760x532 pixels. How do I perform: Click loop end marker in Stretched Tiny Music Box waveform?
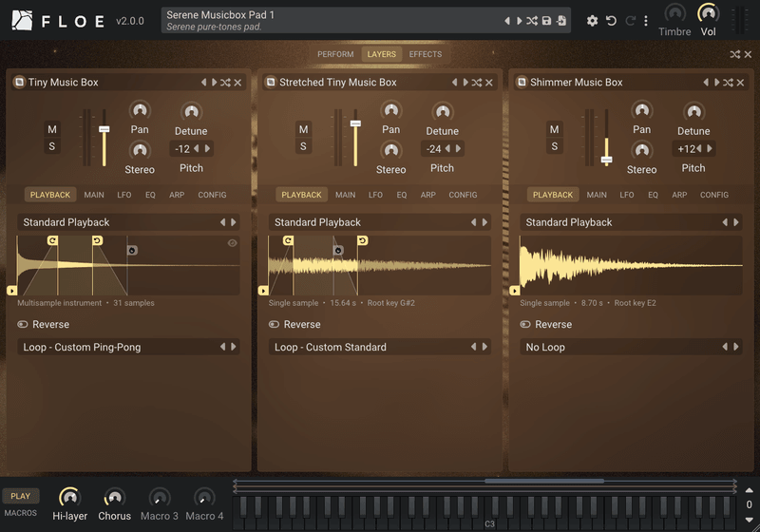[x=363, y=240]
